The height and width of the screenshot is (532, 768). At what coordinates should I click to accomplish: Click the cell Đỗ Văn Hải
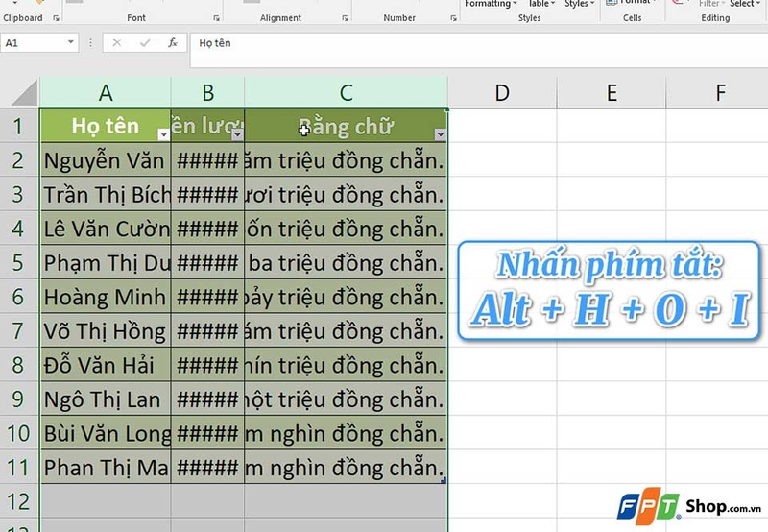click(x=106, y=365)
